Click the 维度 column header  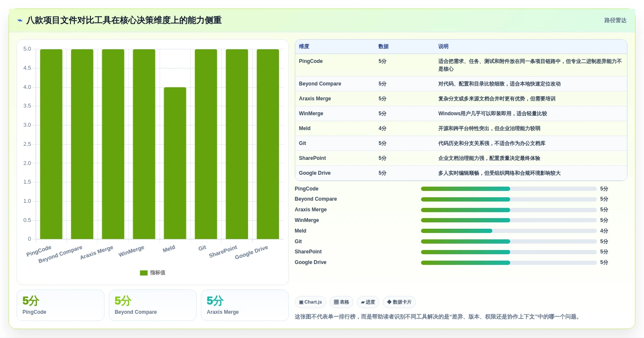[304, 46]
